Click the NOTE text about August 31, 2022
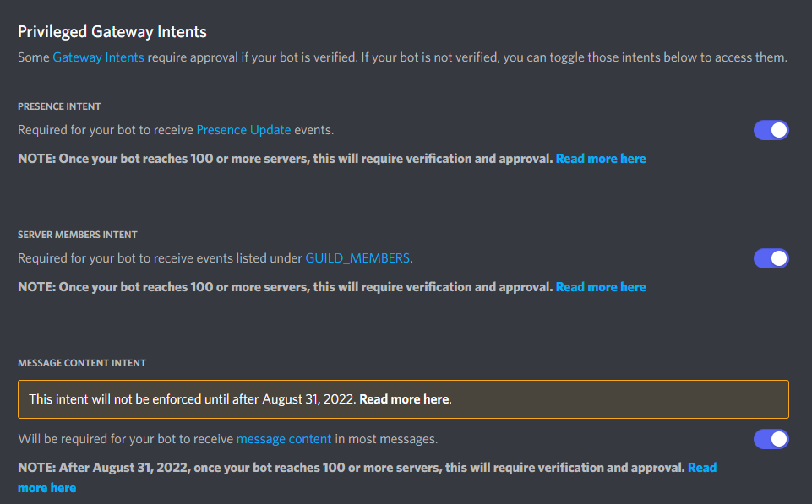Screen dimensions: 812x504 (x=352, y=467)
